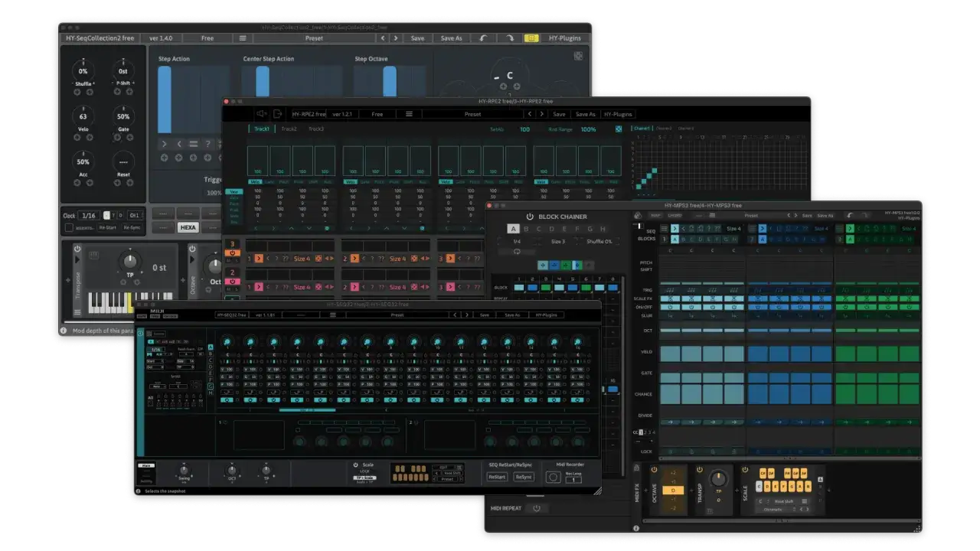Image resolution: width=980 pixels, height=551 pixels.
Task: Click HY-Plugins button in HY-RPE2 window
Action: [x=617, y=114]
